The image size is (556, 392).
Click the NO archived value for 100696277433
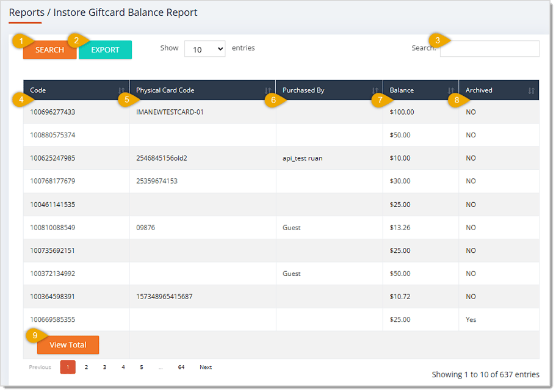[x=471, y=112]
